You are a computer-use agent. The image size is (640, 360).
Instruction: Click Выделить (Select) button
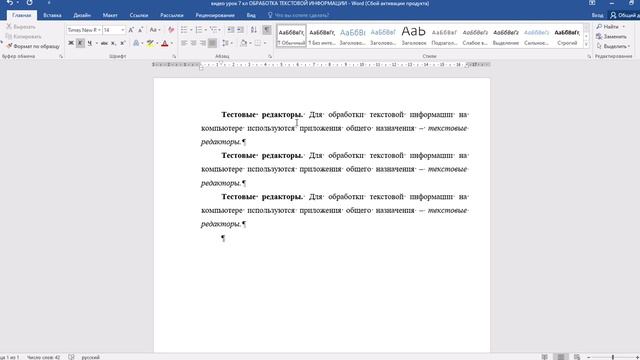click(x=613, y=46)
